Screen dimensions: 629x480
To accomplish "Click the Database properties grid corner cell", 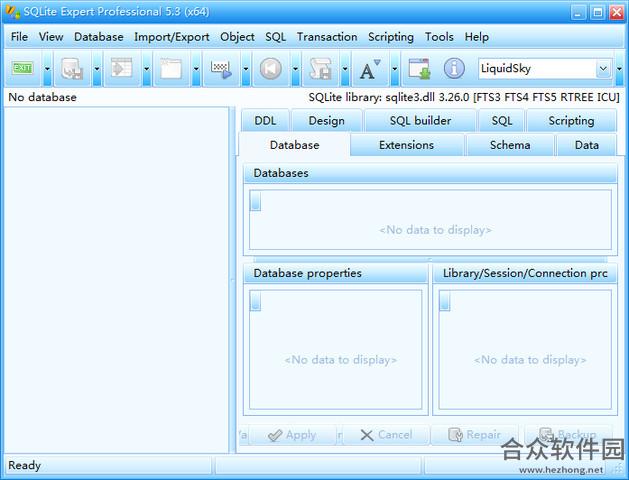I will 255,301.
